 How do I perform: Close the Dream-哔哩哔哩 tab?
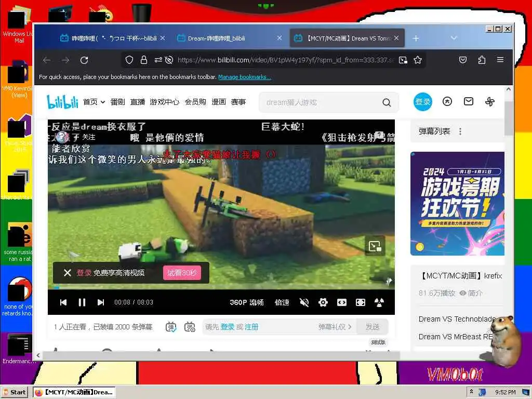point(279,38)
